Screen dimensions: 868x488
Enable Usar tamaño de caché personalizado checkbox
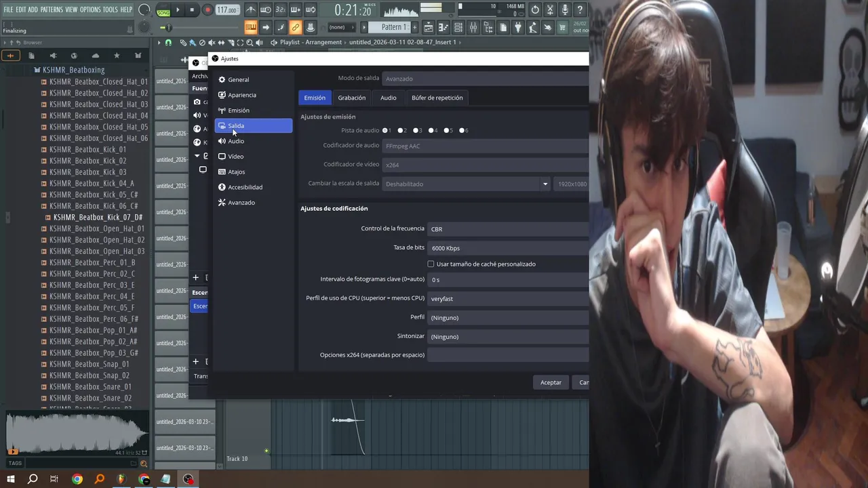click(x=431, y=264)
